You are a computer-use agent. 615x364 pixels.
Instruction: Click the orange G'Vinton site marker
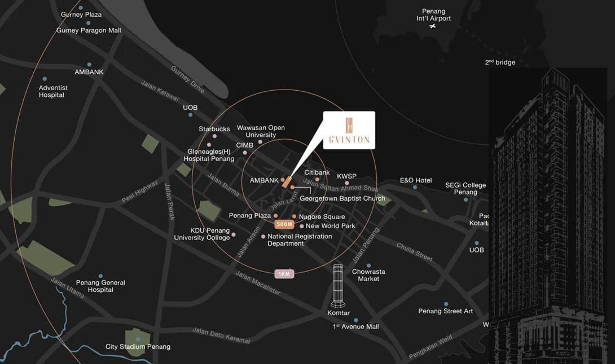(x=287, y=182)
